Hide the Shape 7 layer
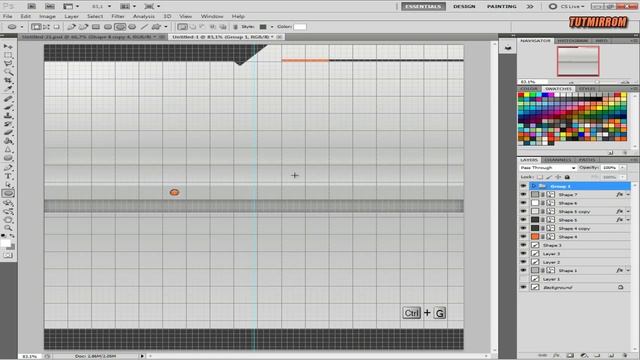The height and width of the screenshot is (360, 640). click(x=523, y=195)
